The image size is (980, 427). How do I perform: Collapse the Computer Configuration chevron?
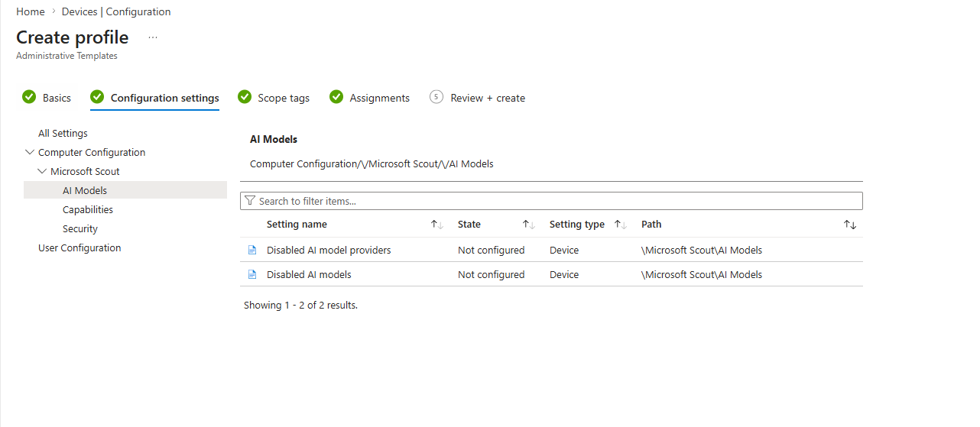tap(30, 152)
